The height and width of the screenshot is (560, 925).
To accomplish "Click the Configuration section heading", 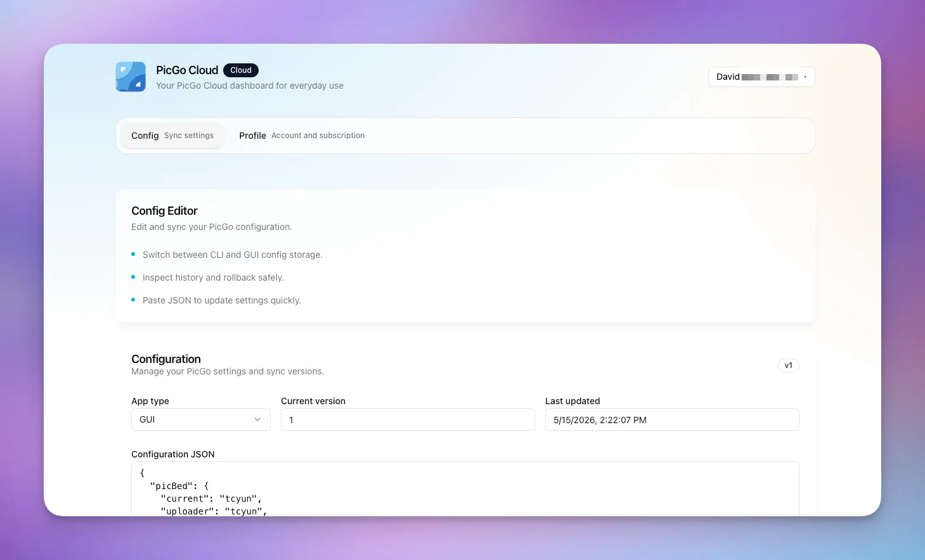I will pyautogui.click(x=166, y=359).
